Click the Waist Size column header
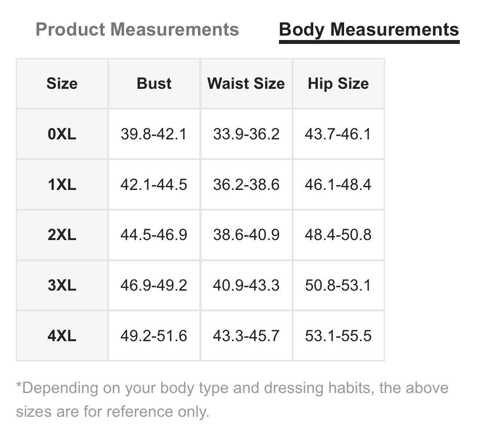 (x=246, y=84)
